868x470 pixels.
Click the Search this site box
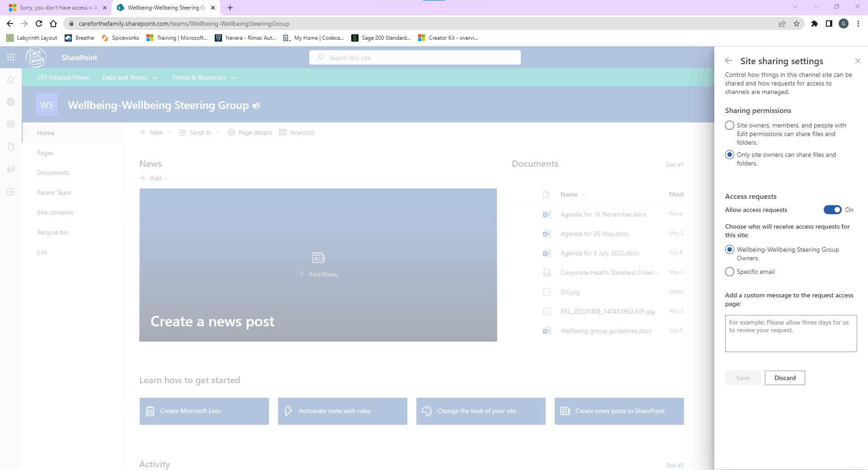tap(415, 57)
